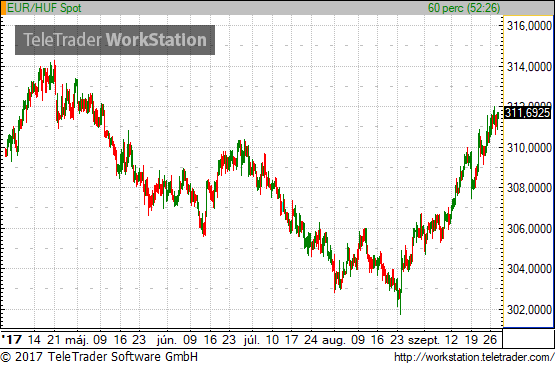Click the '17 year marker on axis

click(12, 340)
